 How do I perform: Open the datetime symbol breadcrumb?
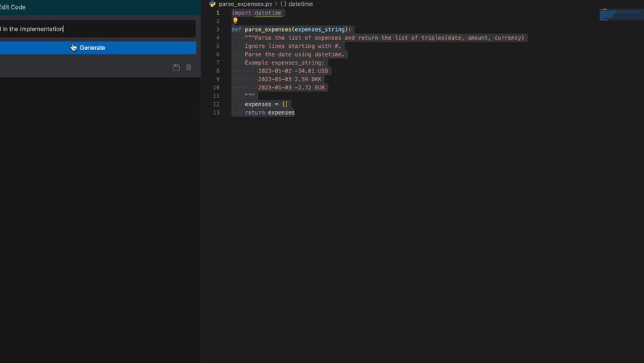(x=300, y=4)
